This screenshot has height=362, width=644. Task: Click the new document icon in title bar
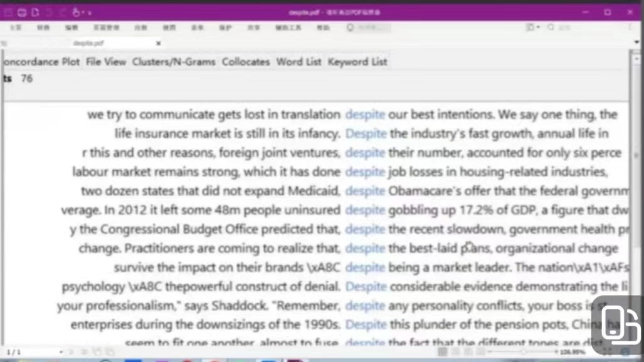35,12
